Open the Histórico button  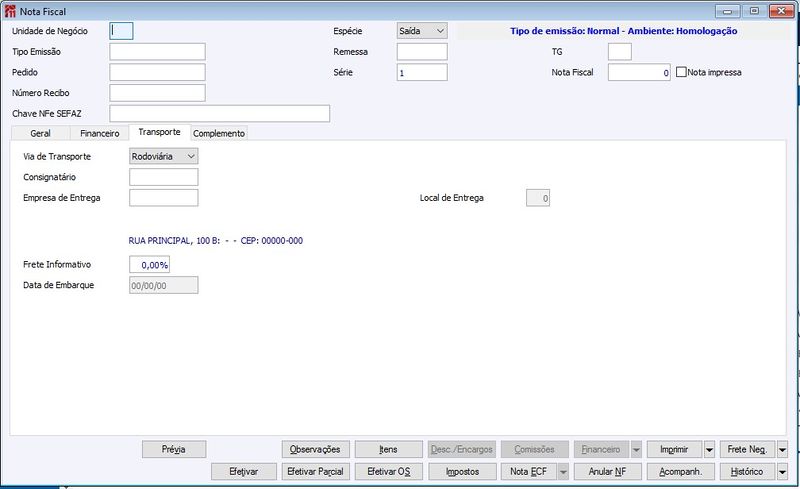[747, 472]
